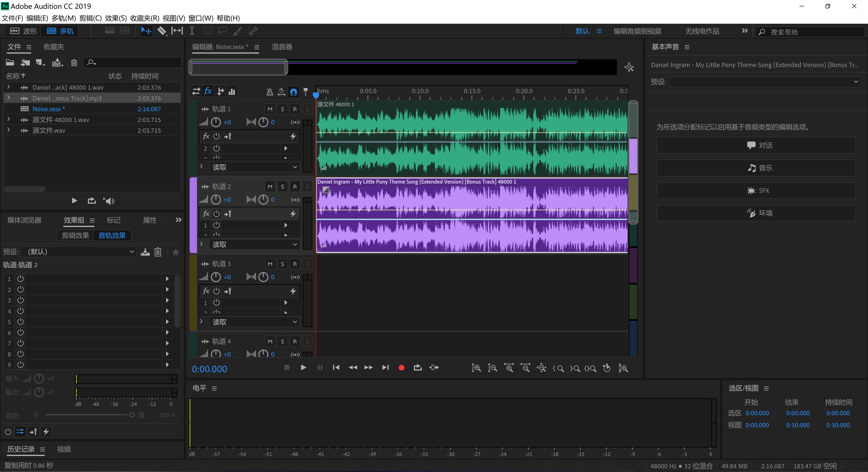Viewport: 868px width, 472px height.
Task: Select the Razor tool in toolbar
Action: pyautogui.click(x=162, y=31)
